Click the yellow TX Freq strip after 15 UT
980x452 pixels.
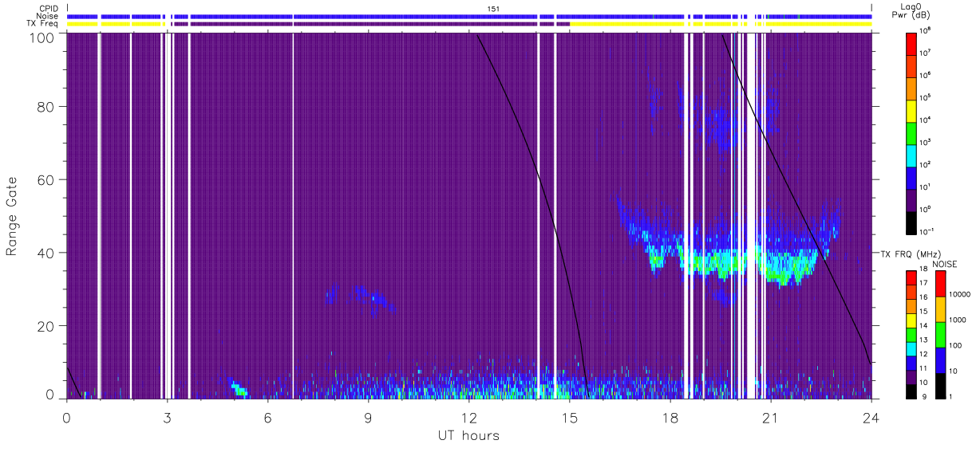coord(720,24)
